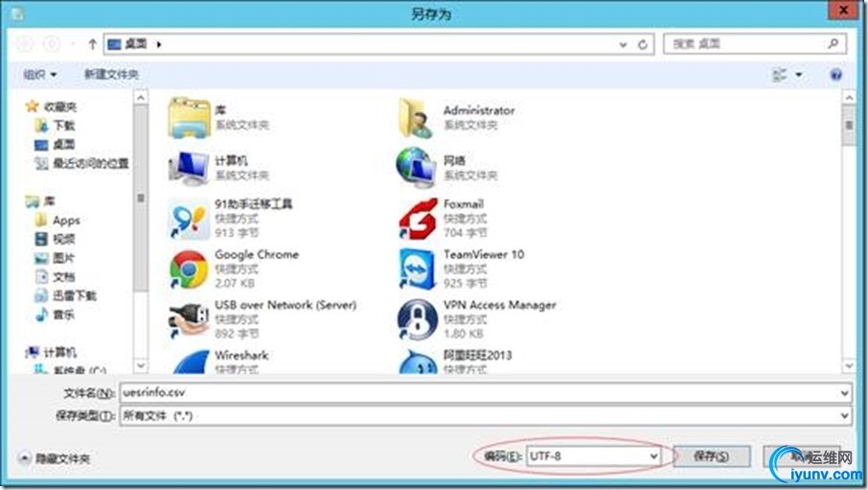Open the Organize menu

[x=39, y=74]
